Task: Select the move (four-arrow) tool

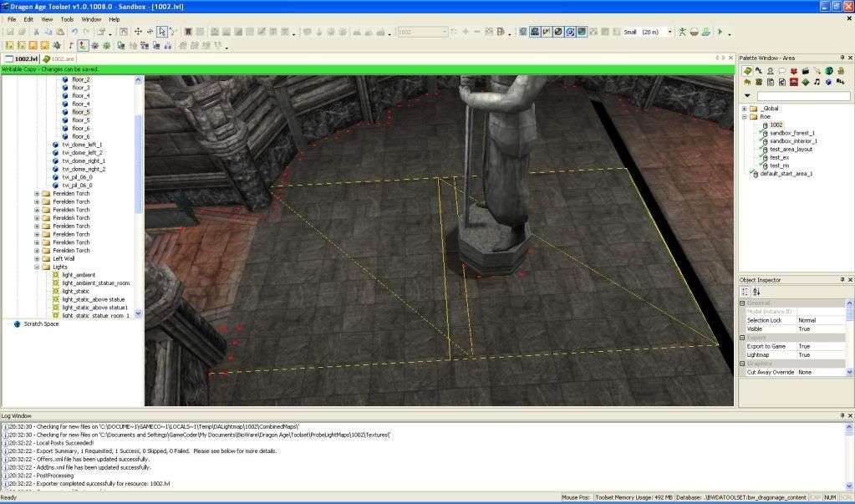Action: pyautogui.click(x=138, y=32)
